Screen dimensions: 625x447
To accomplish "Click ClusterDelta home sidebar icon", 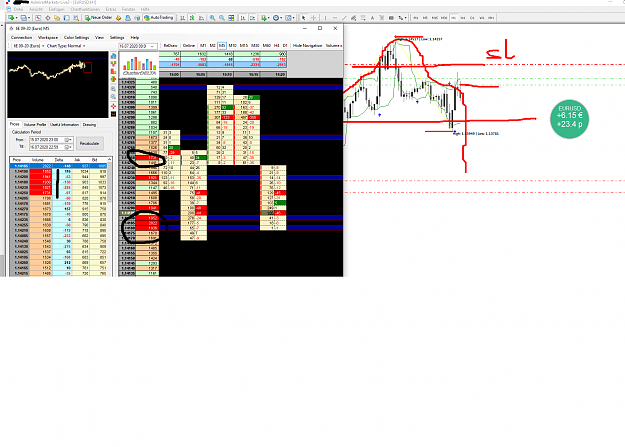I will tap(113, 56).
